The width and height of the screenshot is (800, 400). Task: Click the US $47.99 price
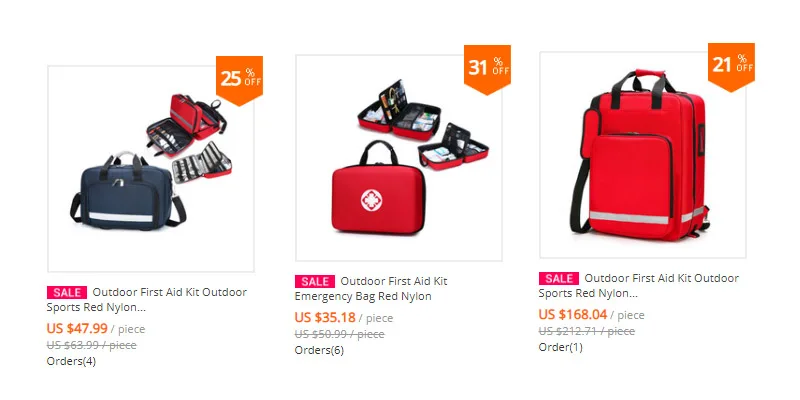coord(77,328)
